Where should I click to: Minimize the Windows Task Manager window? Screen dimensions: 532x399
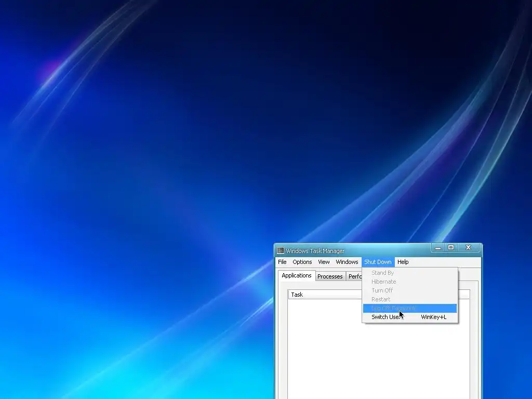pos(437,248)
